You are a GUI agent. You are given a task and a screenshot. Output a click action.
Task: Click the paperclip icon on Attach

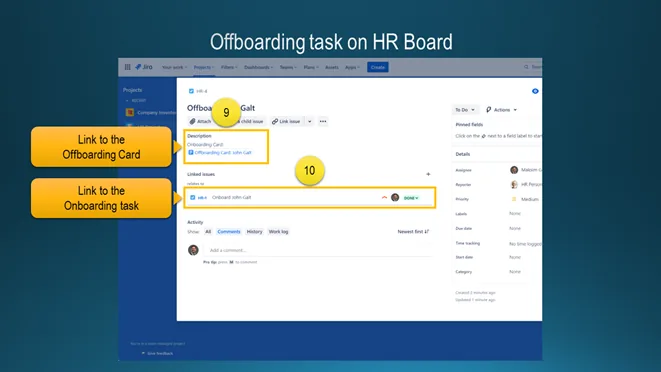(192, 121)
